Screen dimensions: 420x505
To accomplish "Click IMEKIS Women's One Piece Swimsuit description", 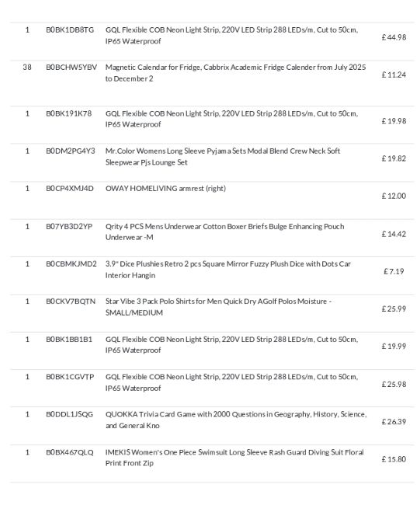I will (234, 458).
